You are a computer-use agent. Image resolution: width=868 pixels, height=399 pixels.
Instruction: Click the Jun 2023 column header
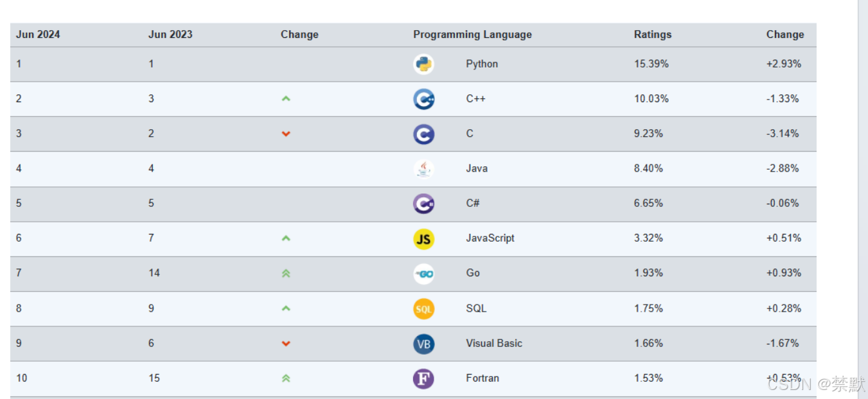point(170,35)
